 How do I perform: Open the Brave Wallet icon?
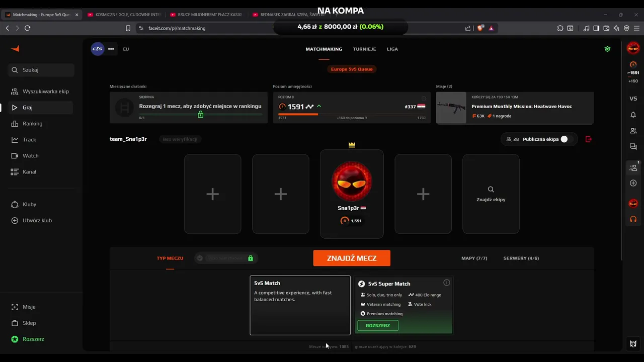(606, 28)
